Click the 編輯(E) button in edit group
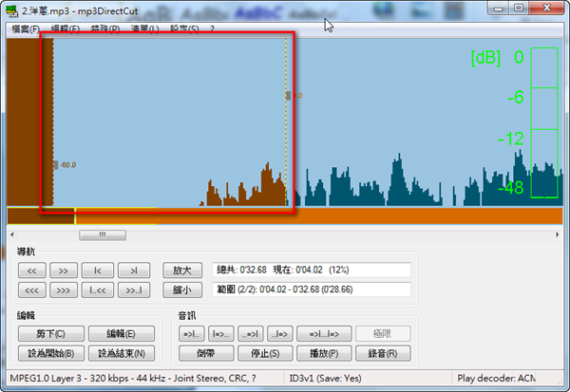 (x=122, y=333)
